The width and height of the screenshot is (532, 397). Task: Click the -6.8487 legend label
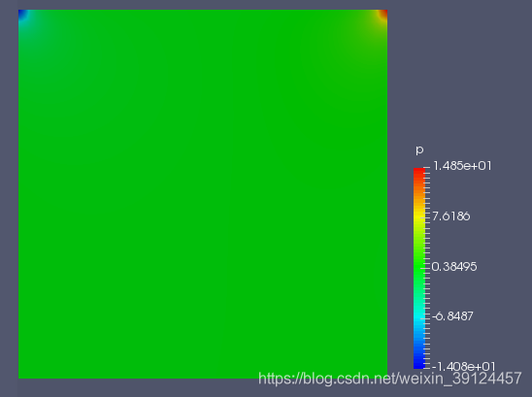click(452, 316)
